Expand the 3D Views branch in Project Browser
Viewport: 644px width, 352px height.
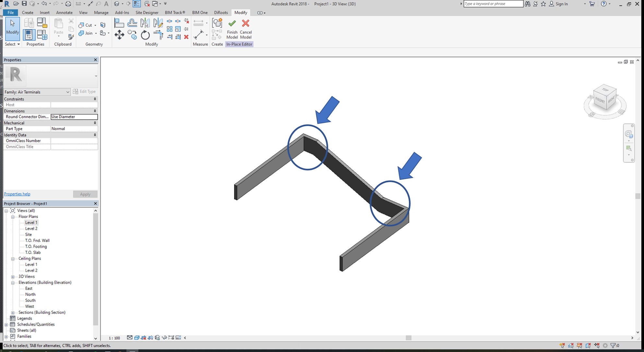(13, 276)
